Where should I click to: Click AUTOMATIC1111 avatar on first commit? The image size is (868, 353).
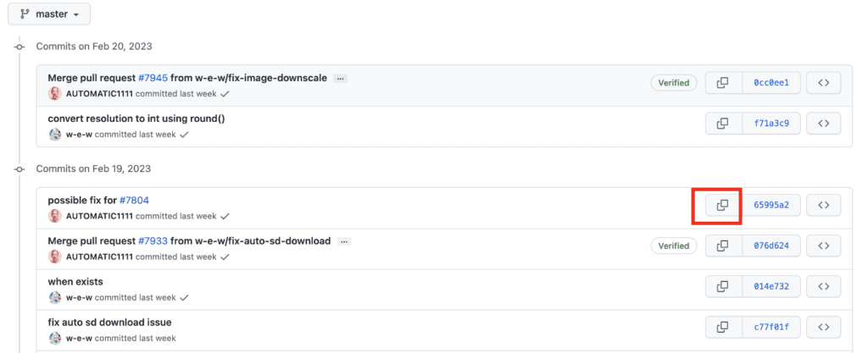coord(55,93)
